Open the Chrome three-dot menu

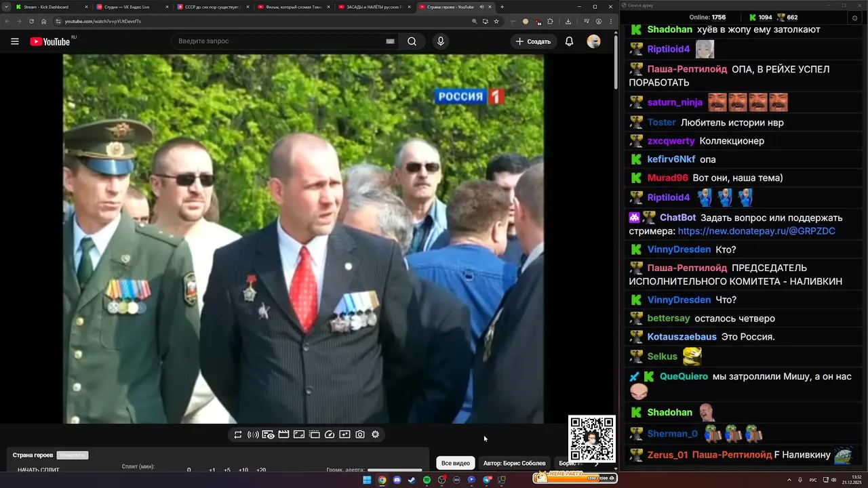[610, 21]
